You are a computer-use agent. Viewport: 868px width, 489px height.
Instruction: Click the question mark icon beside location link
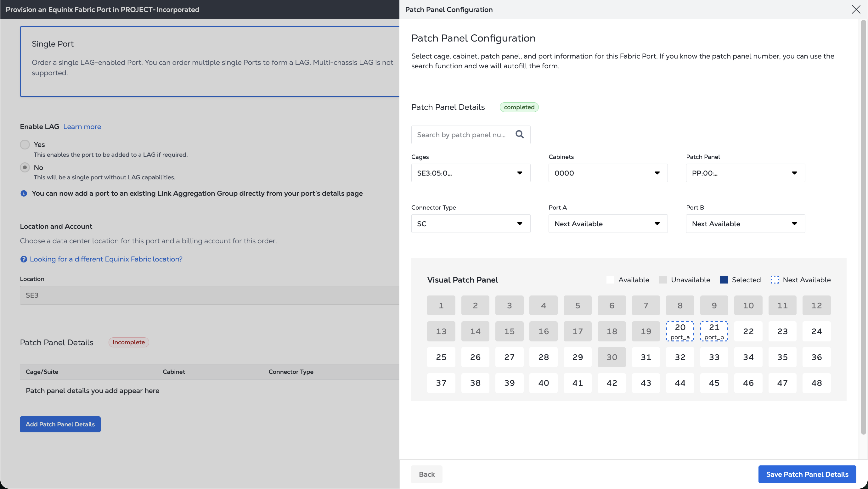[24, 259]
